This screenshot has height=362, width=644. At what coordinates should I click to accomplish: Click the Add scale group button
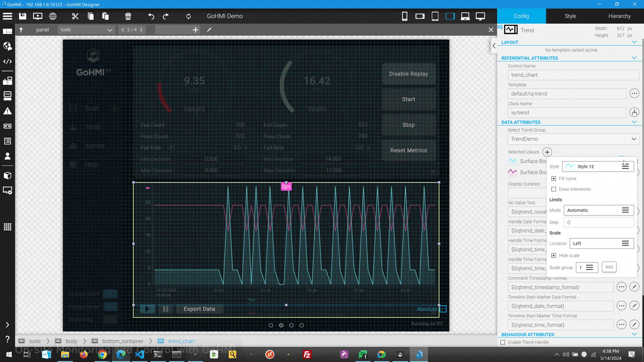[609, 267]
